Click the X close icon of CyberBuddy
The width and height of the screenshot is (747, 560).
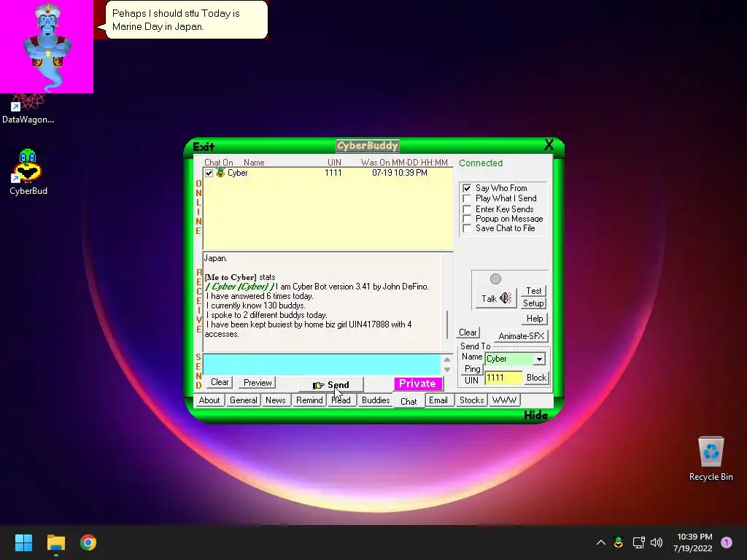(x=549, y=145)
